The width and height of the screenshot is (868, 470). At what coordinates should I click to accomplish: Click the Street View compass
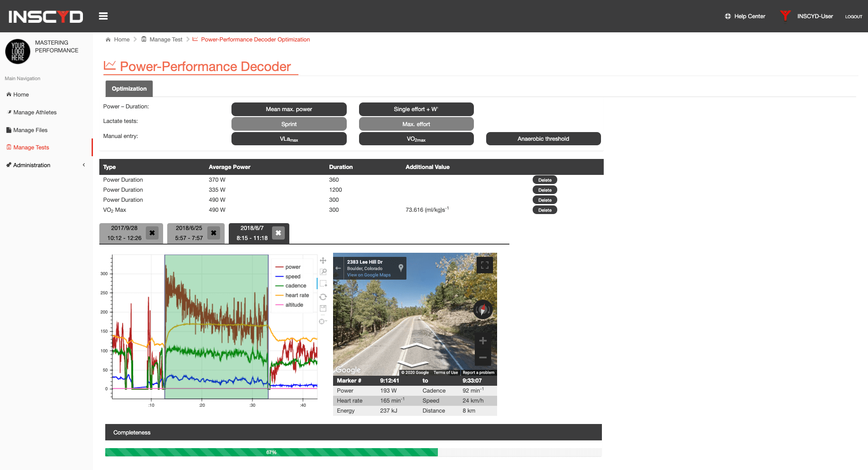(x=483, y=310)
